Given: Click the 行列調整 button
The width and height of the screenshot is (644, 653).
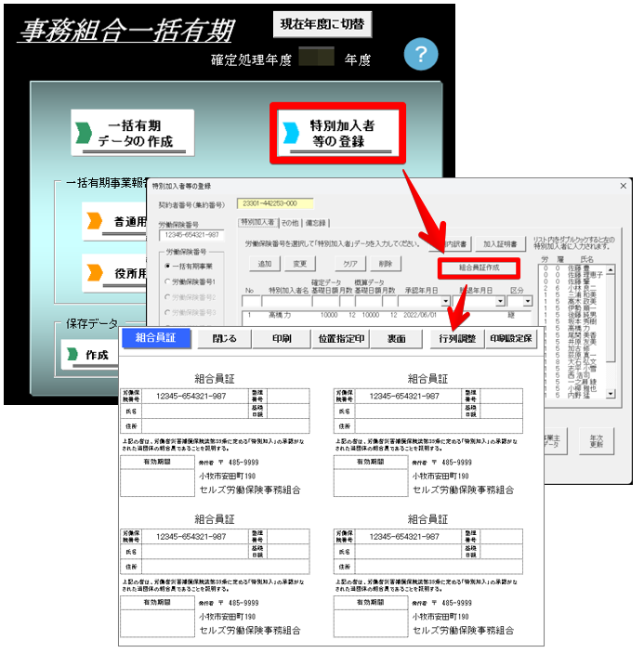Looking at the screenshot, I should [457, 339].
